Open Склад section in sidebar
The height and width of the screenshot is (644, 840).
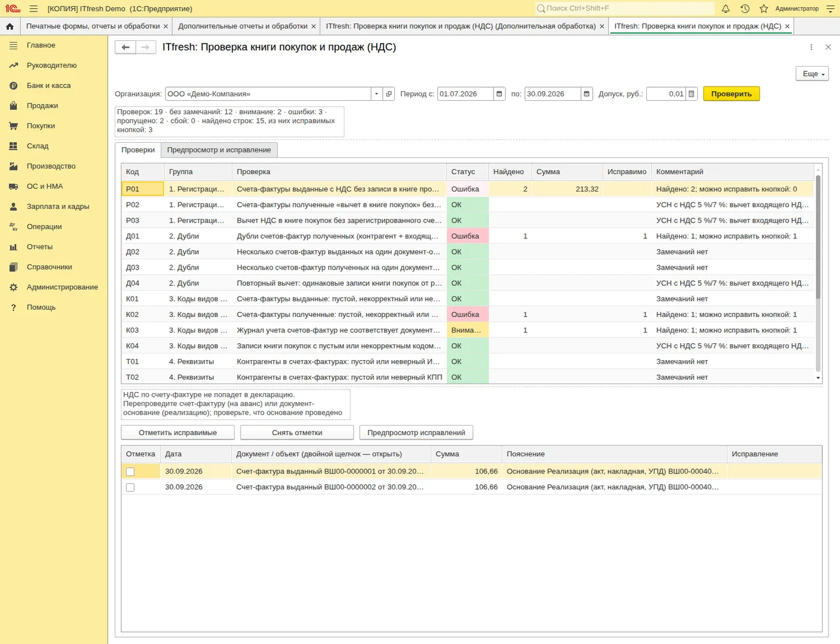coord(38,146)
